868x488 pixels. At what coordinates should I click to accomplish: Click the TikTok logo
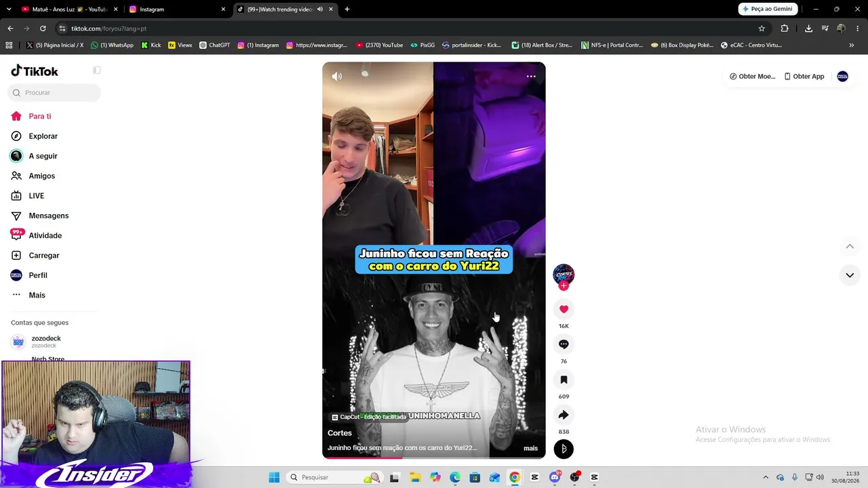35,71
